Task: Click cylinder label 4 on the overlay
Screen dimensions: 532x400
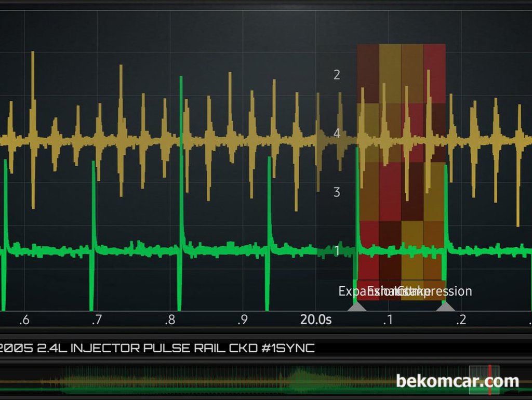Action: (x=337, y=134)
